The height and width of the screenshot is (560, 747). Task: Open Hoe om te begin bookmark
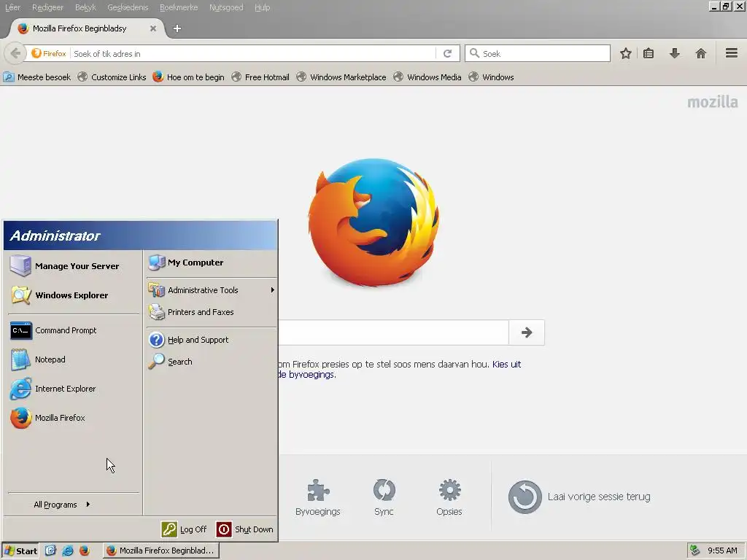click(188, 77)
